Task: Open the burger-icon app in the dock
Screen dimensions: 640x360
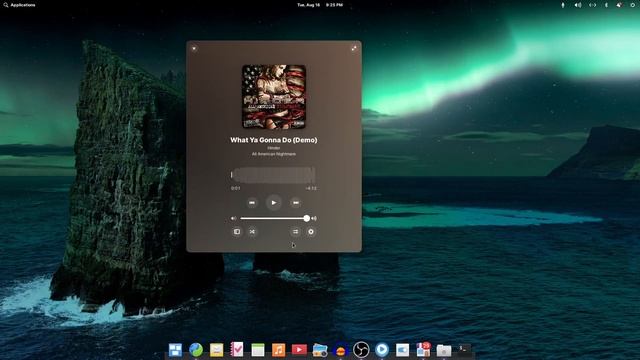Action: (x=340, y=350)
